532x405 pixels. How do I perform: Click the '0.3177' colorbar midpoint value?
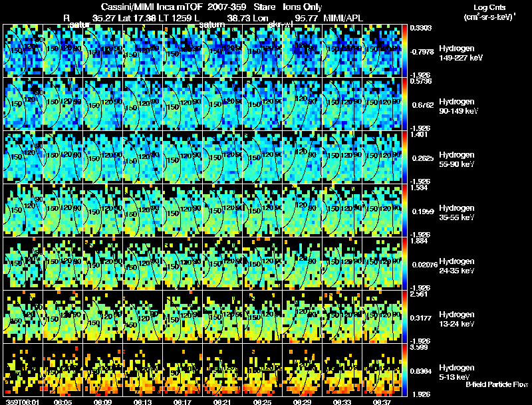[x=422, y=318]
